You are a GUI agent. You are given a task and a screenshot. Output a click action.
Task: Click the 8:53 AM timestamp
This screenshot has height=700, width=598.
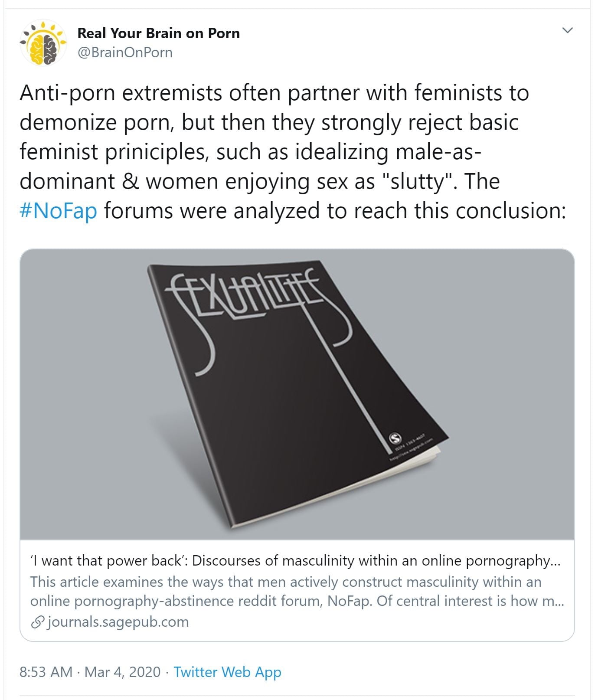46,672
